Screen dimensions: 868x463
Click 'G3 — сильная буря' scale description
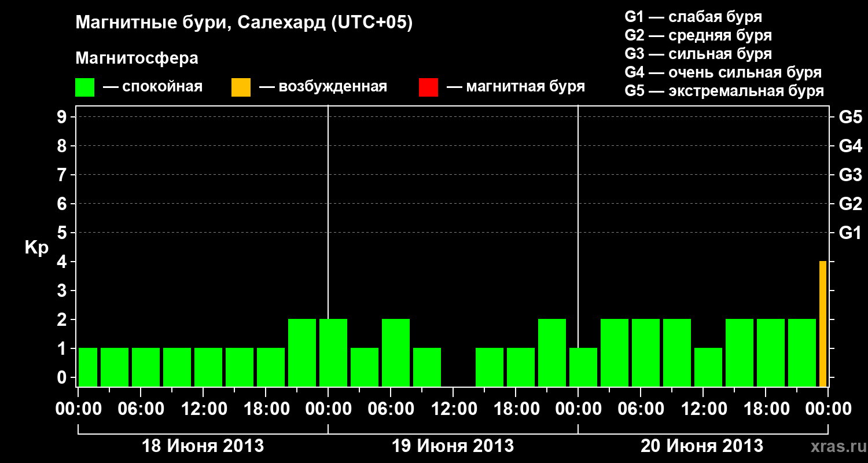698,54
